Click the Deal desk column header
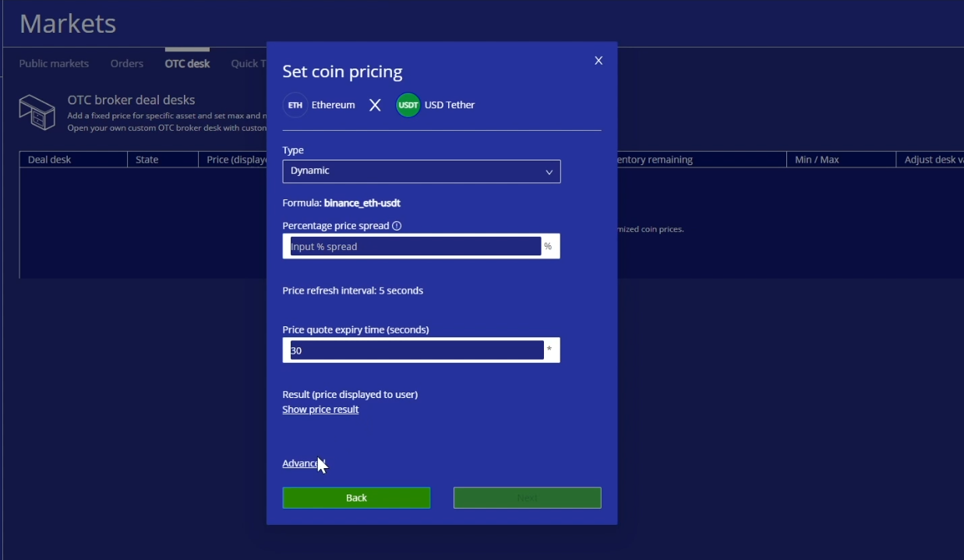This screenshot has height=560, width=964. coord(50,160)
